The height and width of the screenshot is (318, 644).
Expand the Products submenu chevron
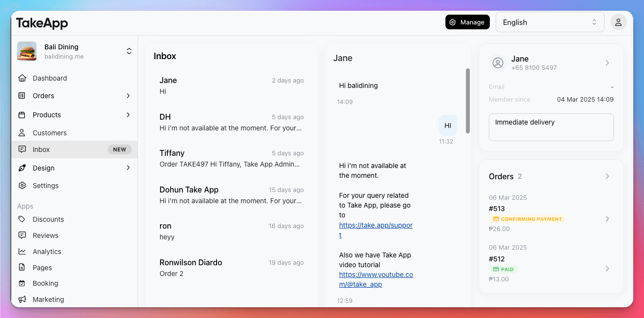point(128,115)
